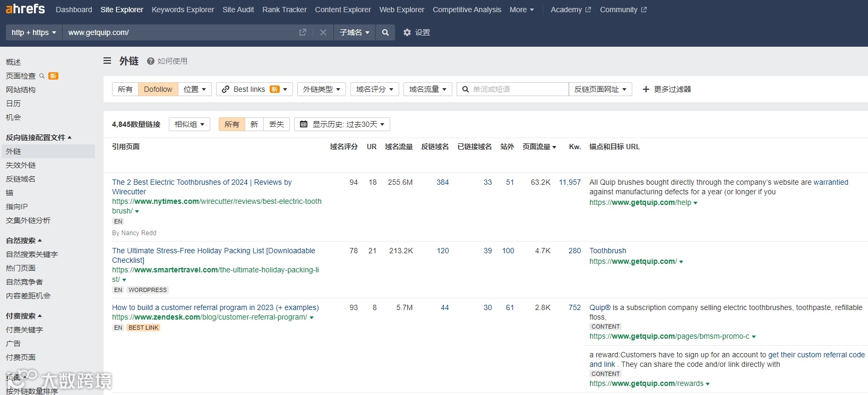Open Keywords Explorer tab
Image resolution: width=868 pixels, height=395 pixels.
coord(183,10)
